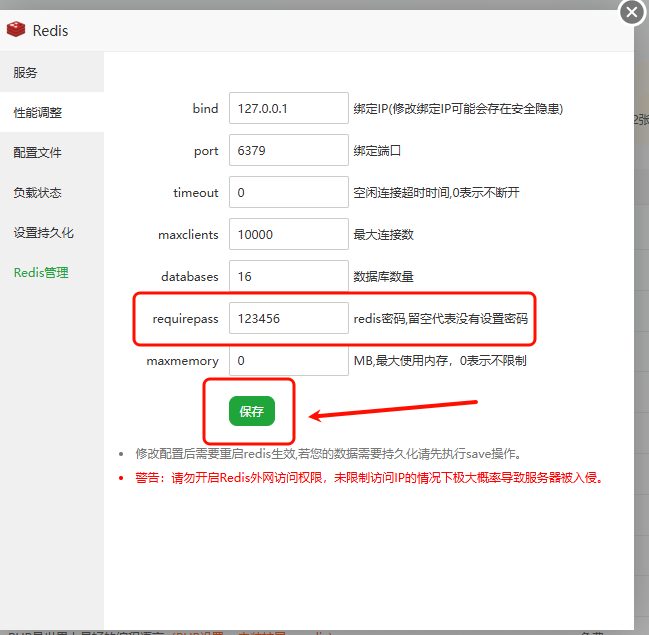Click the 绑定端口 description text

(377, 151)
